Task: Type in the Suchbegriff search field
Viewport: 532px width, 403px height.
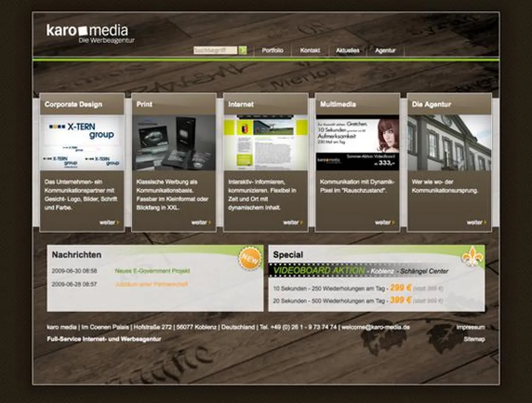Action: [215, 51]
